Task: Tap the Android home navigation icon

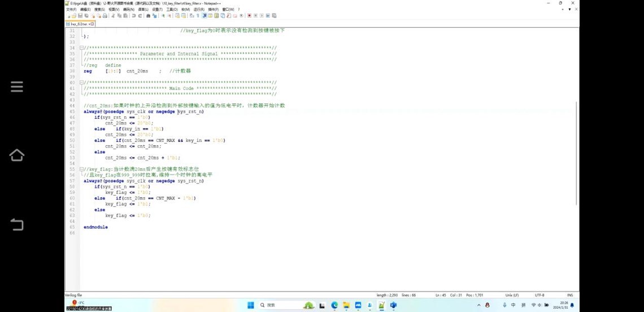Action: tap(17, 155)
